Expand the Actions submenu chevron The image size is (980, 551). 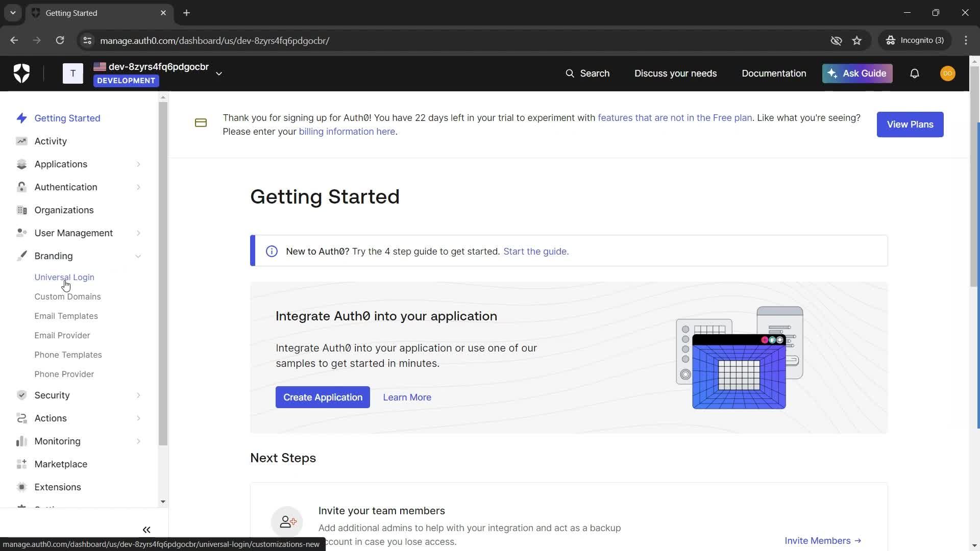(x=138, y=418)
